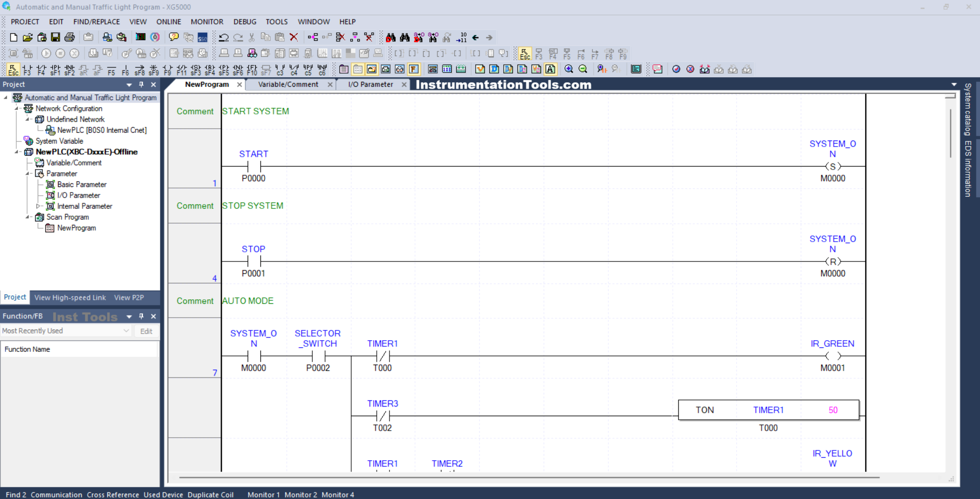Collapse Network Configuration tree node
980x499 pixels.
[16, 108]
